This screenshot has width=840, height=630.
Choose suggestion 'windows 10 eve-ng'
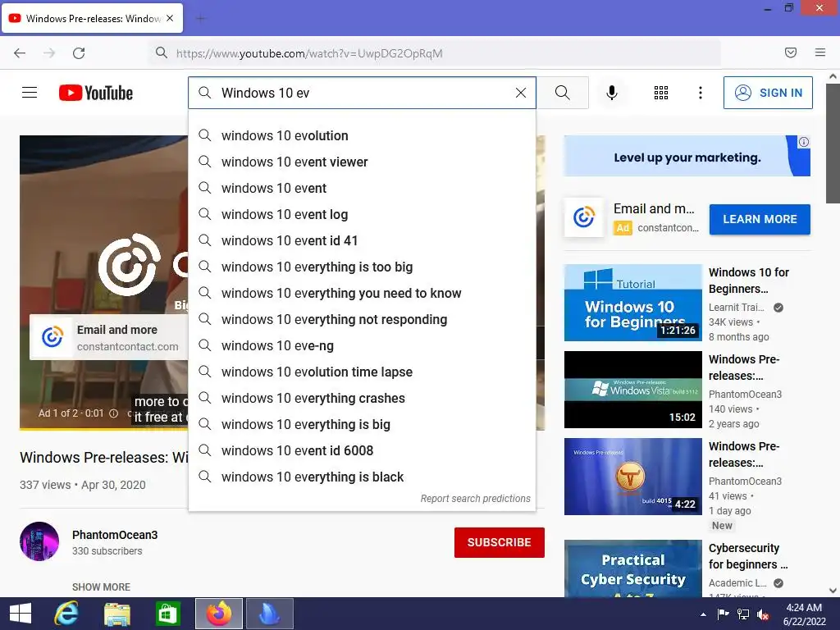point(362,345)
